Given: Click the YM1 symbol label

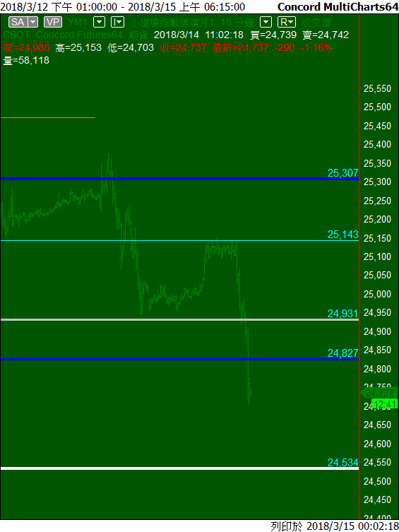Looking at the screenshot, I should point(77,23).
